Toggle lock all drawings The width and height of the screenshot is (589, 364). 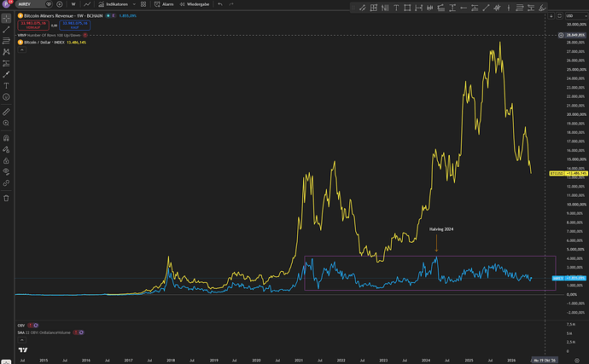pyautogui.click(x=6, y=160)
